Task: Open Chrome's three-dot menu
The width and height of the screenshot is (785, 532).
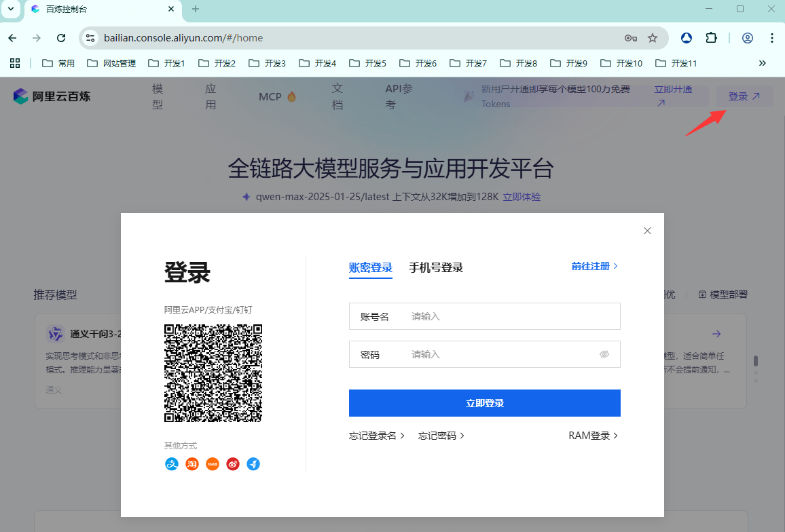Action: (771, 38)
